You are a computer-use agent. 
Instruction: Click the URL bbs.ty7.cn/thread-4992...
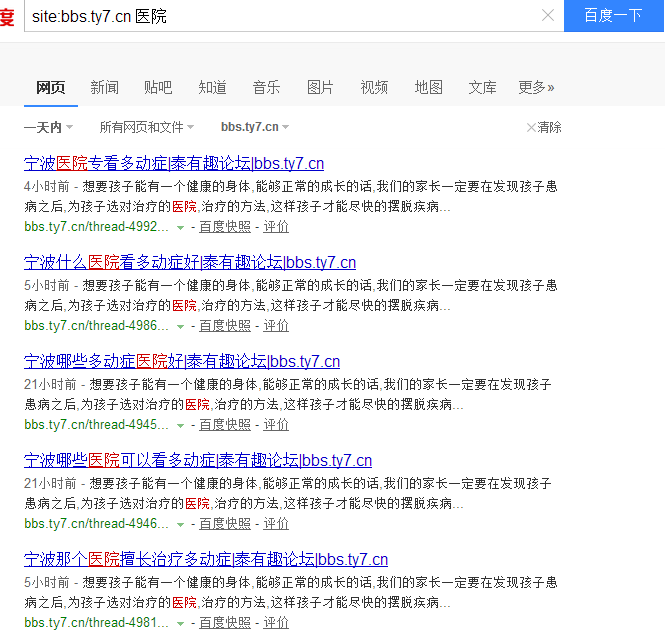[96, 227]
